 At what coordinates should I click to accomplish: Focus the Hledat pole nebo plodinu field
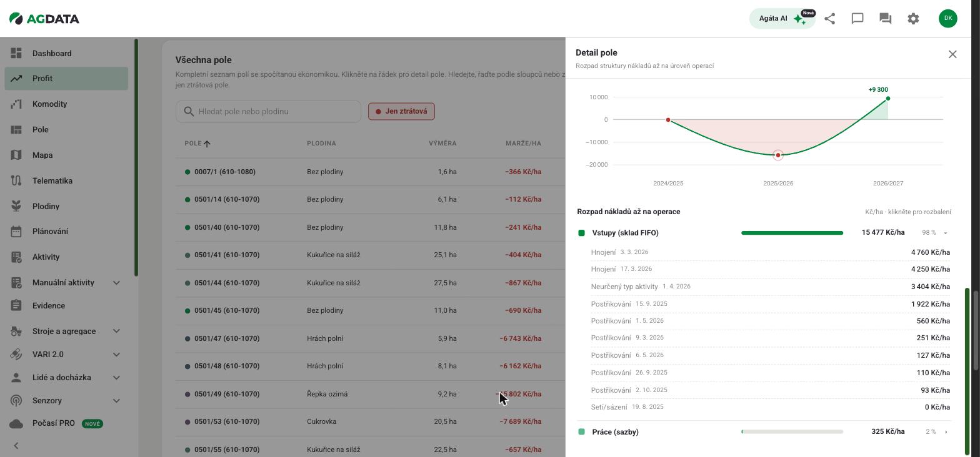(x=268, y=111)
